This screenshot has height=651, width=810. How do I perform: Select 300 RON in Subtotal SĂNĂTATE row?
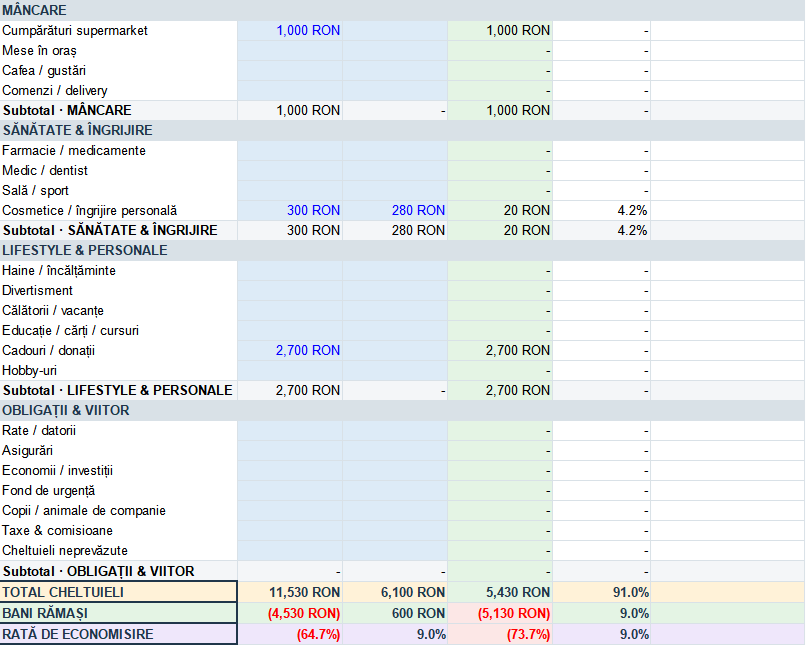click(313, 230)
